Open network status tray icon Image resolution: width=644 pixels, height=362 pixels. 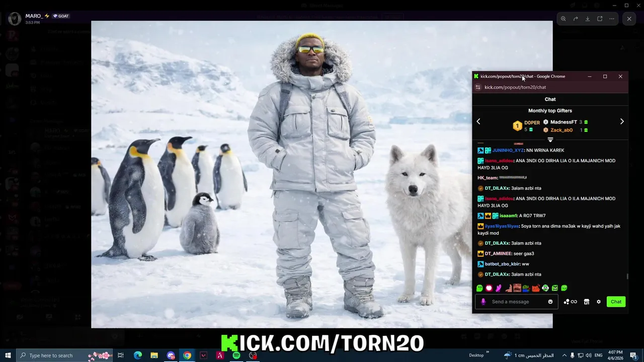tap(580, 355)
